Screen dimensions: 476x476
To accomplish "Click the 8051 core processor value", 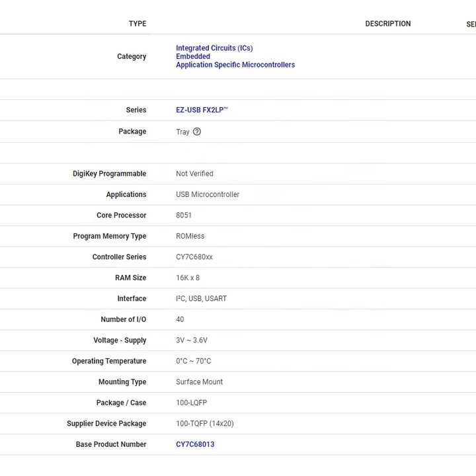I will pyautogui.click(x=184, y=216).
